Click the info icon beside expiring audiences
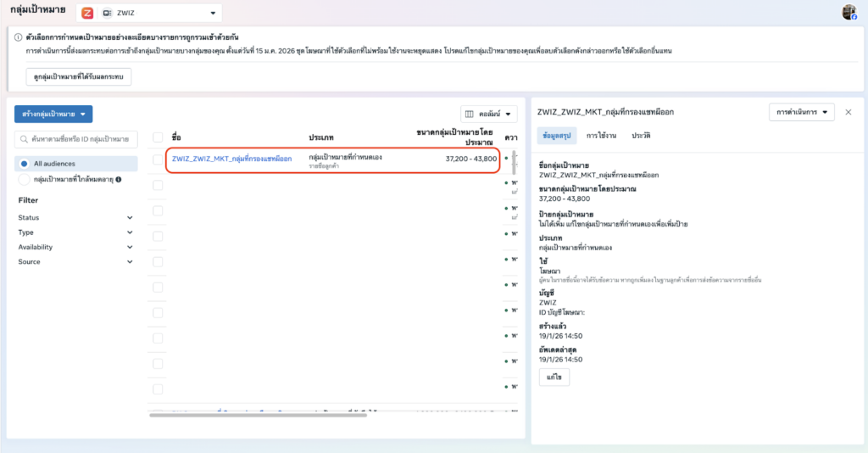This screenshot has width=868, height=453. (x=119, y=180)
